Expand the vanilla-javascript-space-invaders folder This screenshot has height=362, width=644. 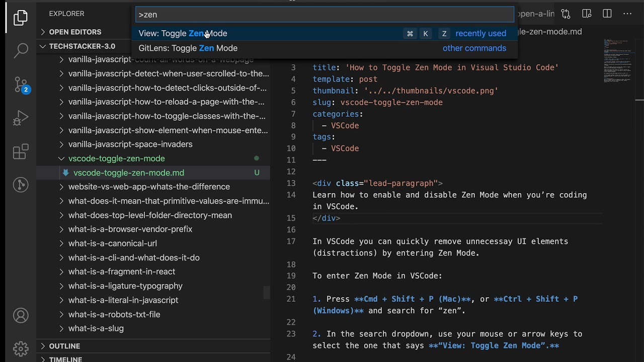pos(61,144)
